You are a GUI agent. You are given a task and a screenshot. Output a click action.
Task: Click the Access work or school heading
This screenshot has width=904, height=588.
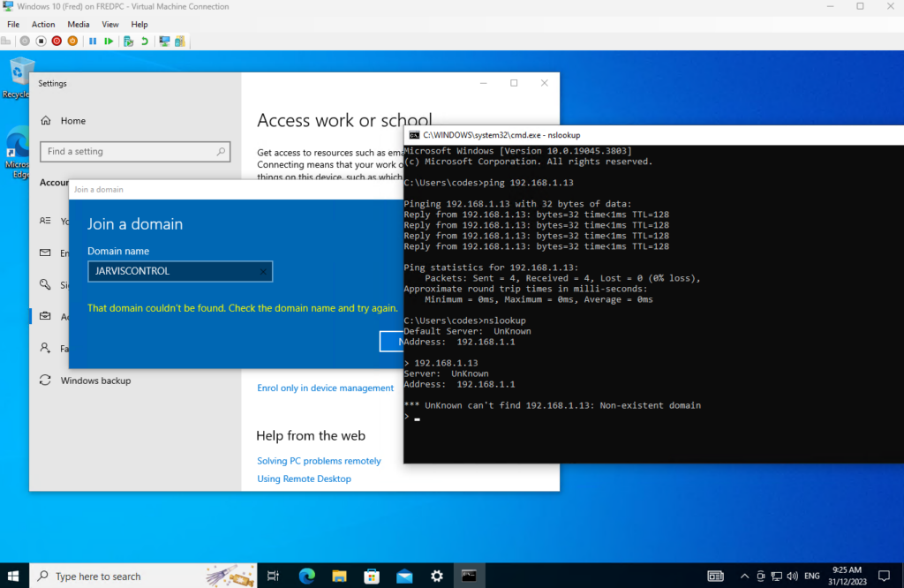point(344,120)
